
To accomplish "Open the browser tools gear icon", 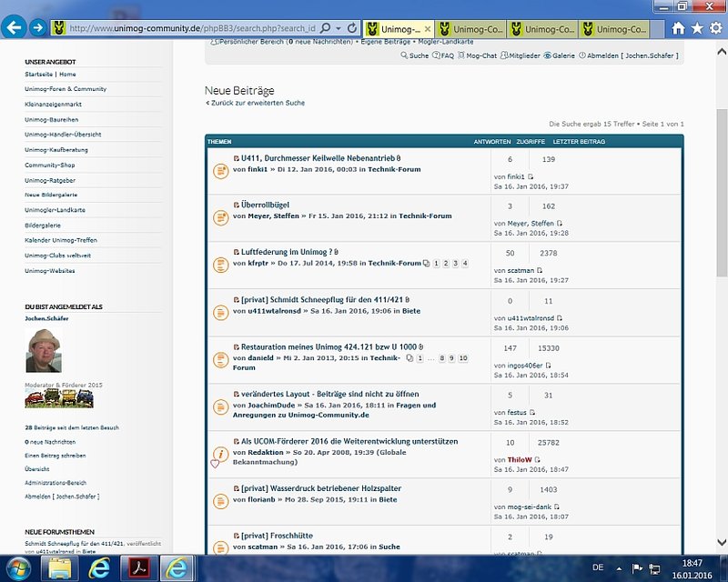I will pos(715,28).
